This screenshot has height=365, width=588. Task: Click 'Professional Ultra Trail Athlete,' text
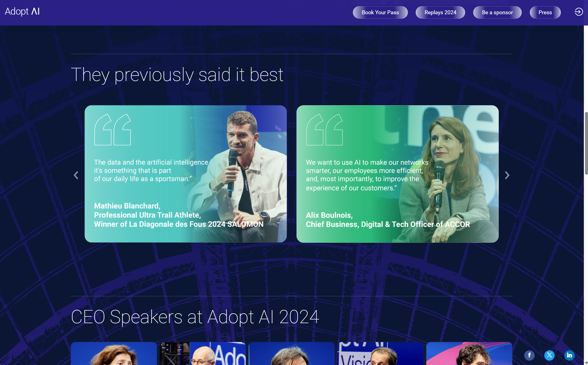tap(147, 215)
